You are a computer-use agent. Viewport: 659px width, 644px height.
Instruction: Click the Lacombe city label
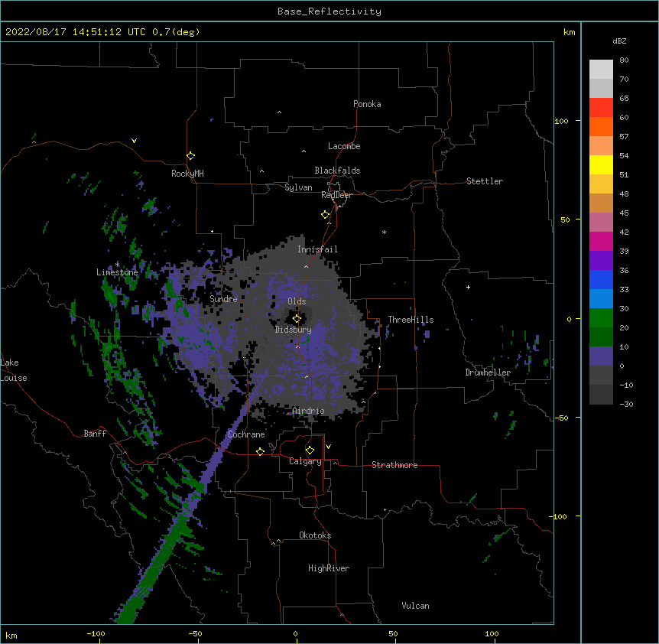point(344,146)
